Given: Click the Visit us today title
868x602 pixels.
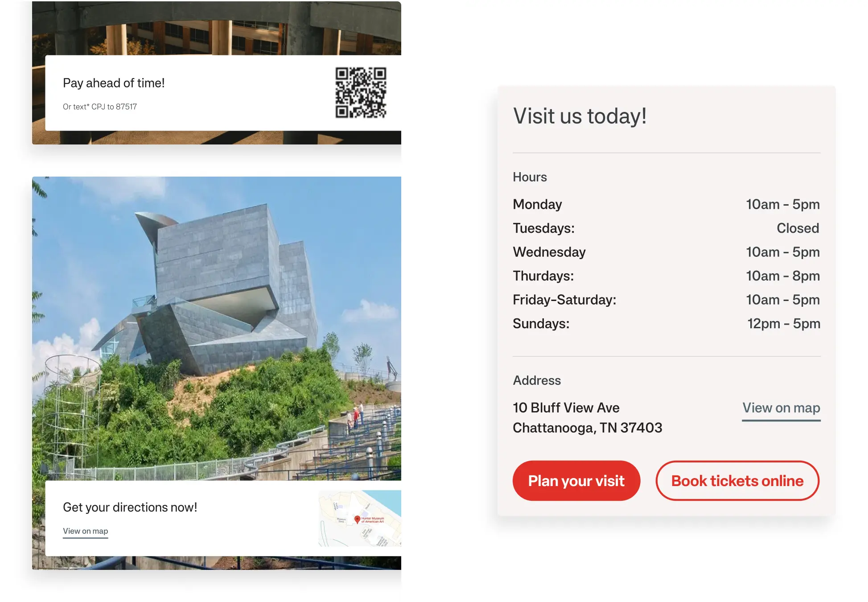Looking at the screenshot, I should (x=580, y=116).
